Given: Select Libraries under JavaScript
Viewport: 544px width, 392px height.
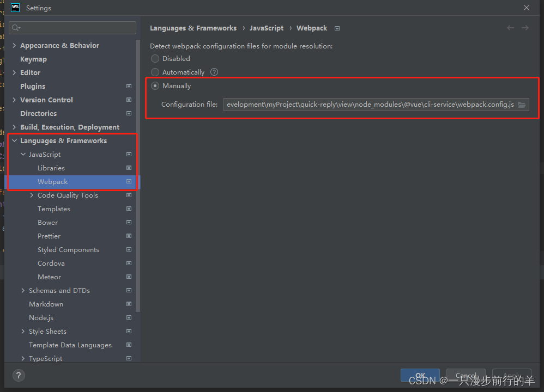Looking at the screenshot, I should point(51,168).
